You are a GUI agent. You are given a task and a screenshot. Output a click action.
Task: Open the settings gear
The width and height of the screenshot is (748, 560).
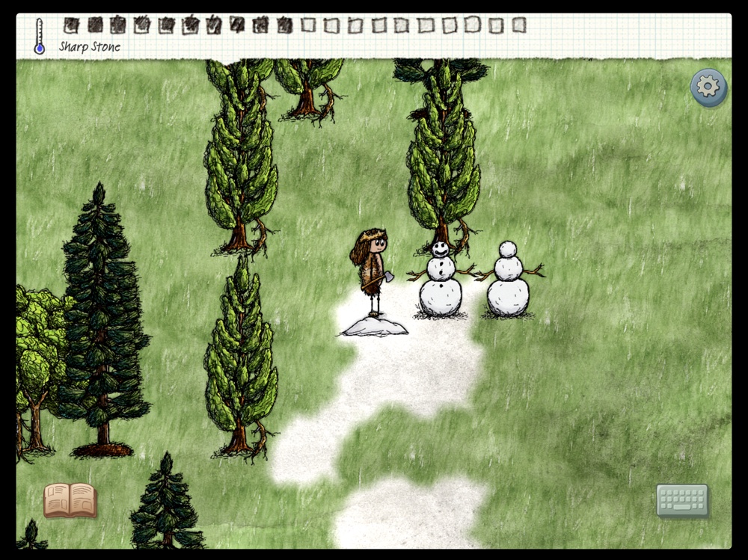[708, 87]
